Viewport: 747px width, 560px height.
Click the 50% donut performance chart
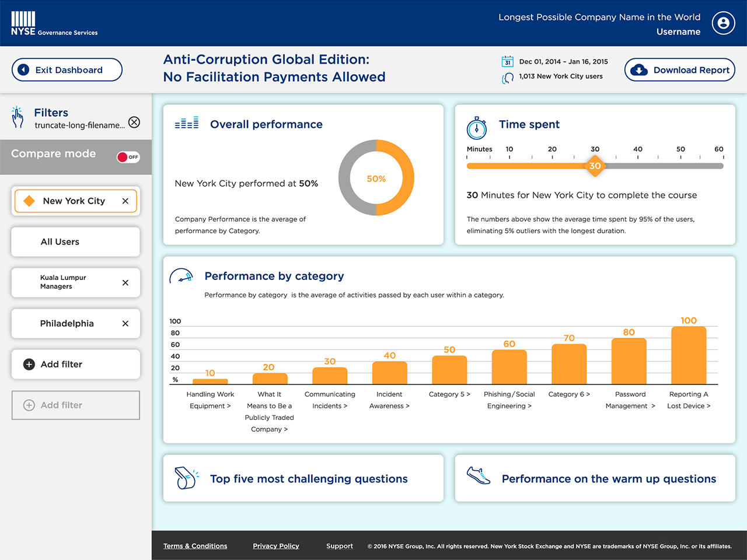(x=376, y=178)
